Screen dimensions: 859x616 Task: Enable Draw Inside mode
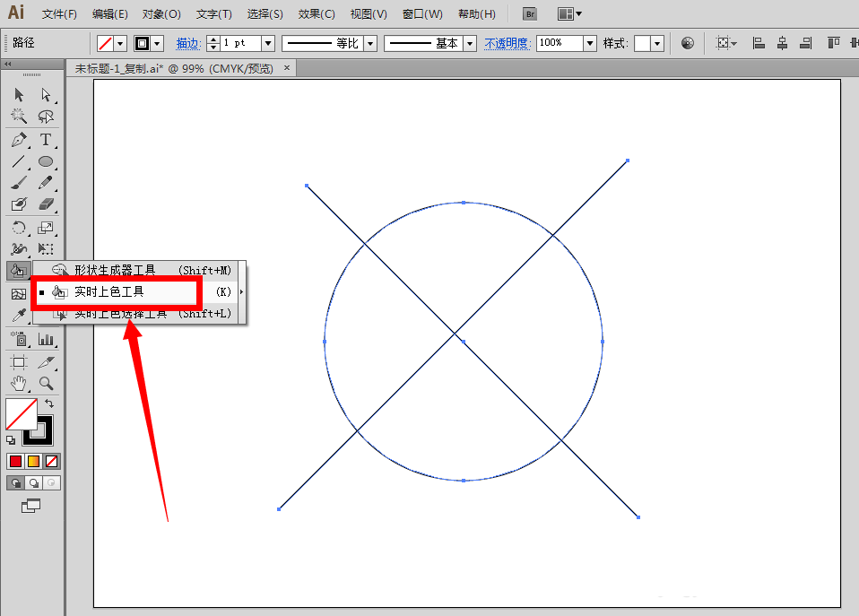(51, 482)
